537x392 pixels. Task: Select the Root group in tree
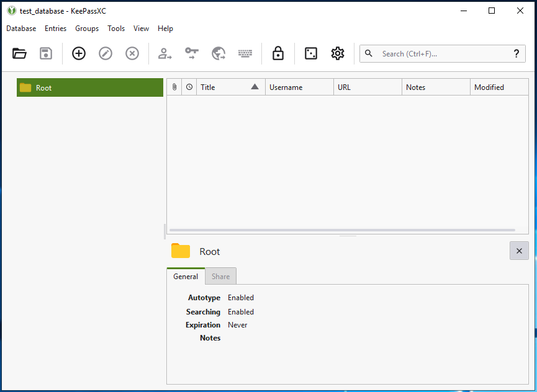click(x=90, y=87)
